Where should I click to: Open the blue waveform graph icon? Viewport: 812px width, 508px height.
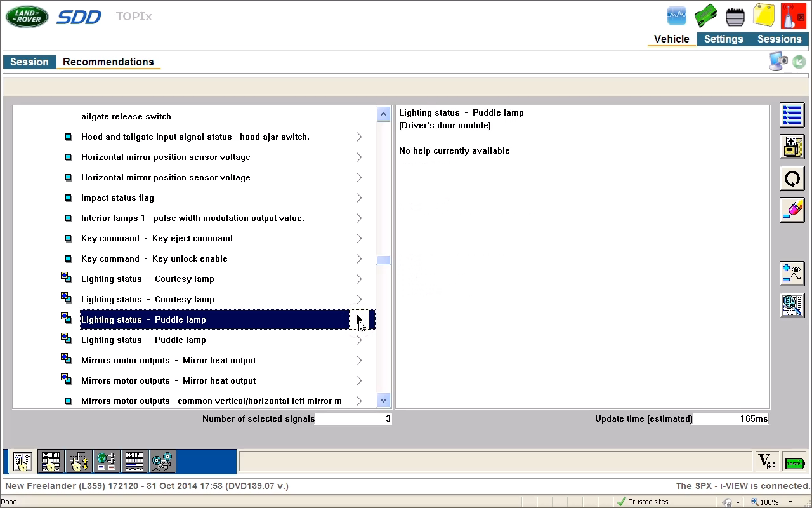677,16
